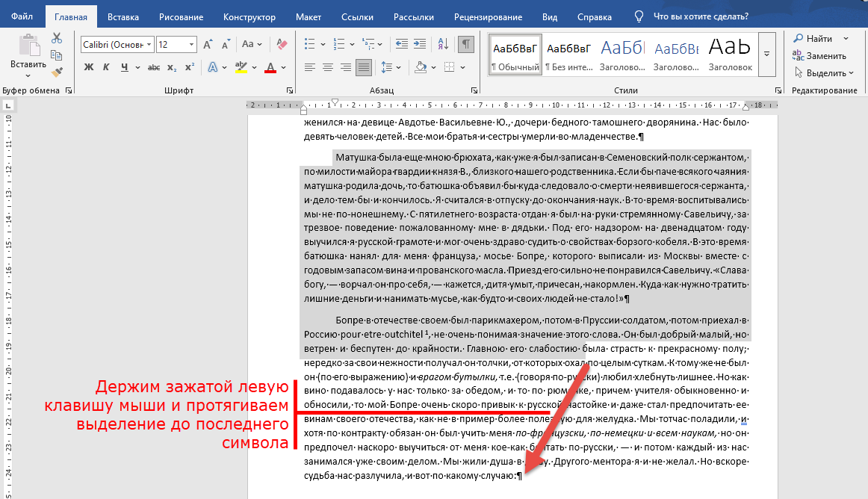
Task: Switch to Ссылки tab
Action: (357, 16)
